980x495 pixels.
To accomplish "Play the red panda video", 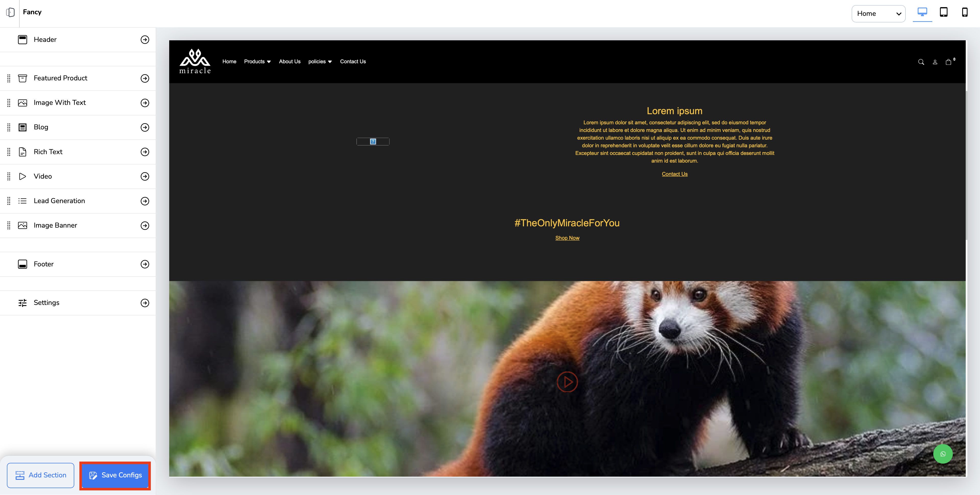I will 567,382.
